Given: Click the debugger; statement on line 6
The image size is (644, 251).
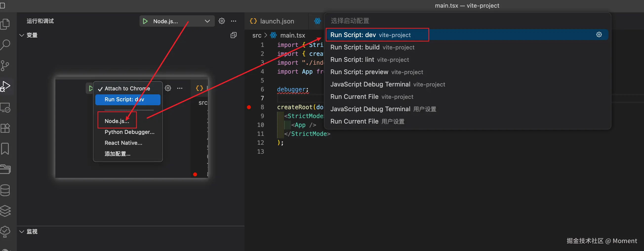Looking at the screenshot, I should point(293,89).
